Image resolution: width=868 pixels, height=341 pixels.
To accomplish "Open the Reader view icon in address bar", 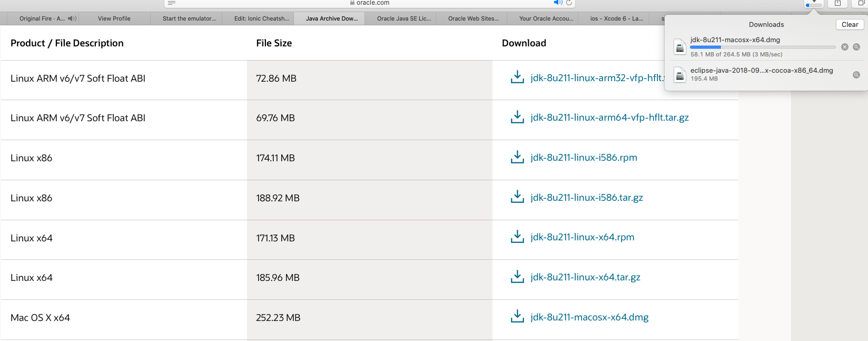I will tap(172, 3).
